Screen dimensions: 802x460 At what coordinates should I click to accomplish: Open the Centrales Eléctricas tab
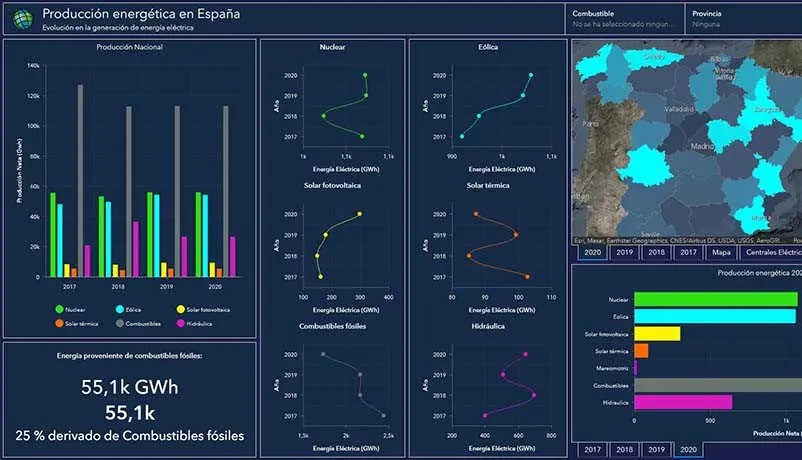(772, 253)
